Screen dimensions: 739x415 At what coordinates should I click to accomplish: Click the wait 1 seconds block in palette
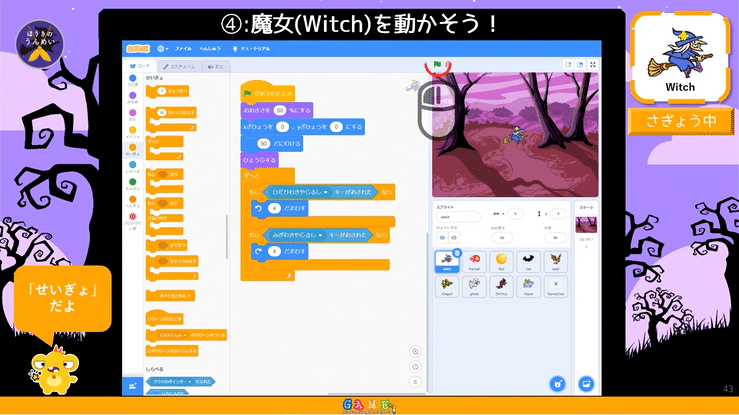click(x=167, y=91)
